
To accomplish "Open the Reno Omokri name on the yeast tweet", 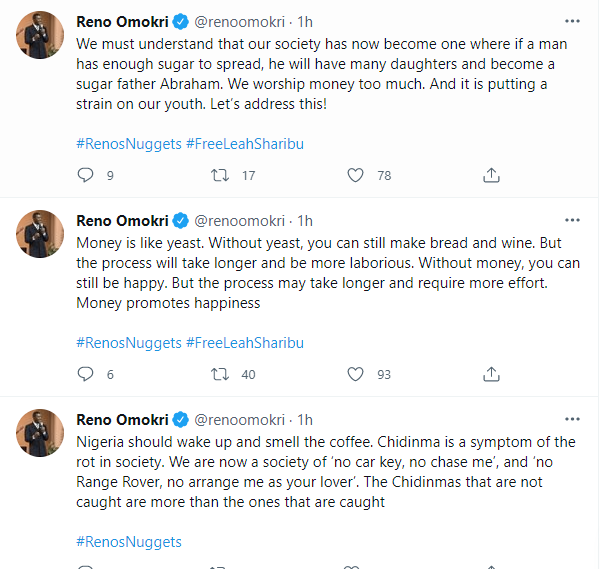I will pos(124,221).
